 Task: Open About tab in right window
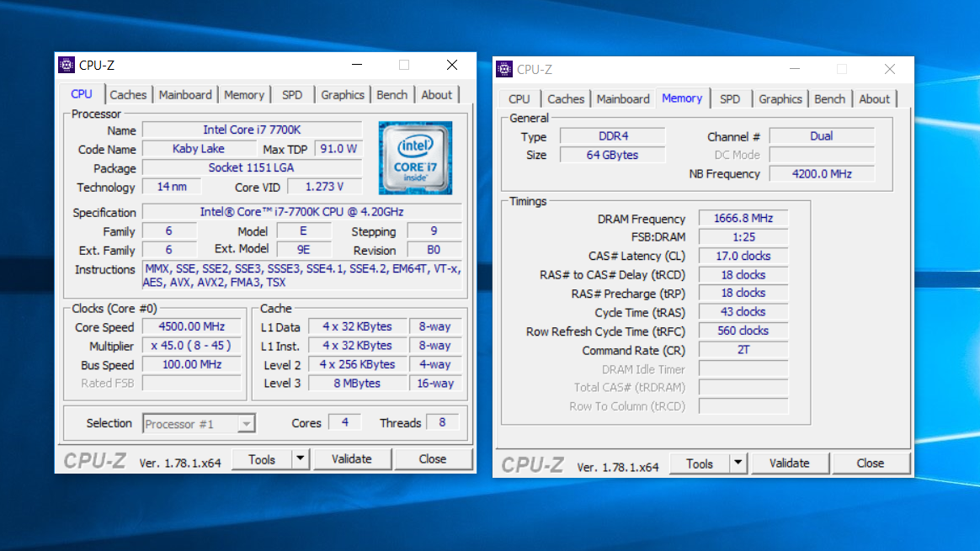(874, 99)
